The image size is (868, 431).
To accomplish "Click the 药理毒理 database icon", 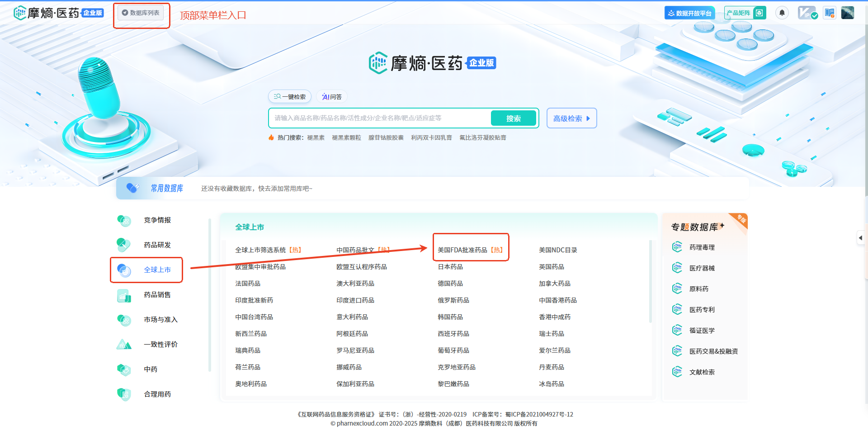I will click(x=677, y=247).
